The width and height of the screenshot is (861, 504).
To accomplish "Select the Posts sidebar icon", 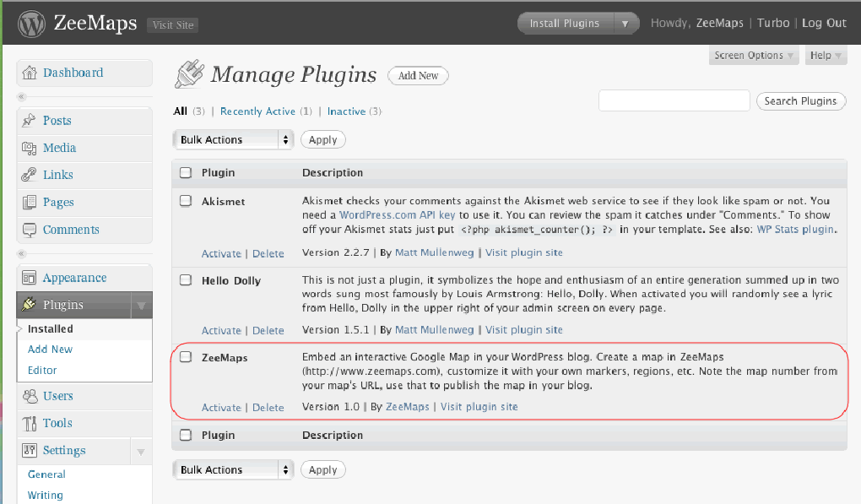I will 31,121.
